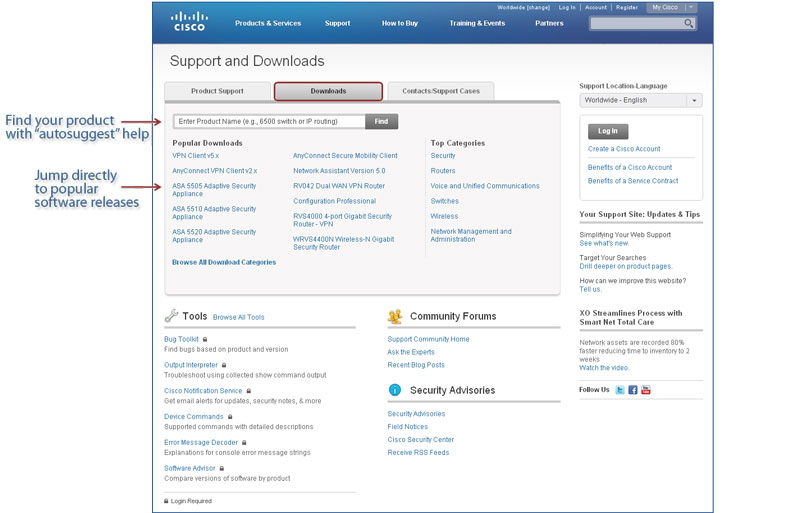The height and width of the screenshot is (513, 800).
Task: Click the Log In button in sidebar
Action: click(608, 131)
